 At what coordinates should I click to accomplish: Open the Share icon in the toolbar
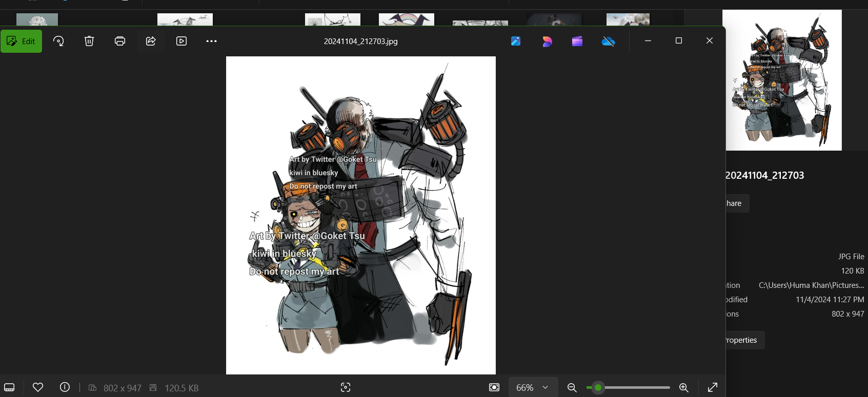pyautogui.click(x=151, y=41)
